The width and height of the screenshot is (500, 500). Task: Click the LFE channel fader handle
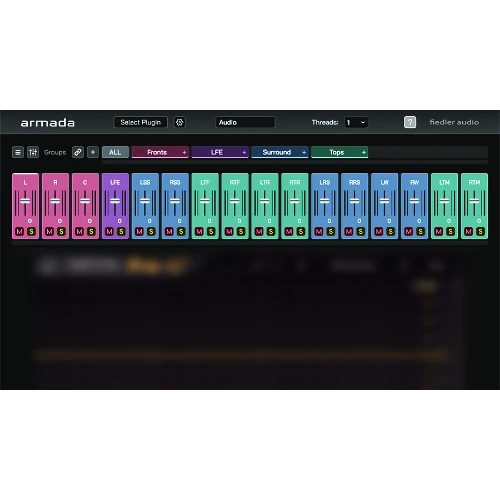115,201
